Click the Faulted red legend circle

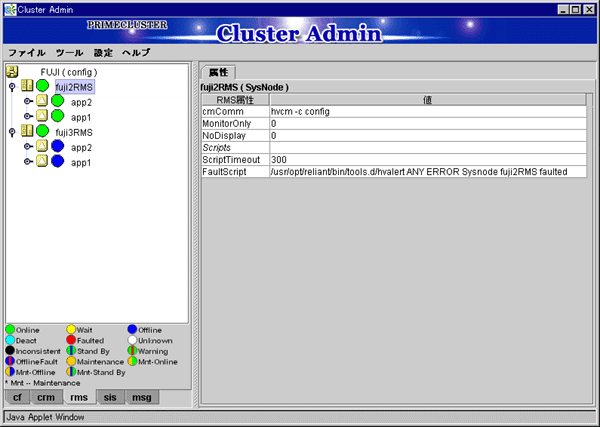point(71,340)
